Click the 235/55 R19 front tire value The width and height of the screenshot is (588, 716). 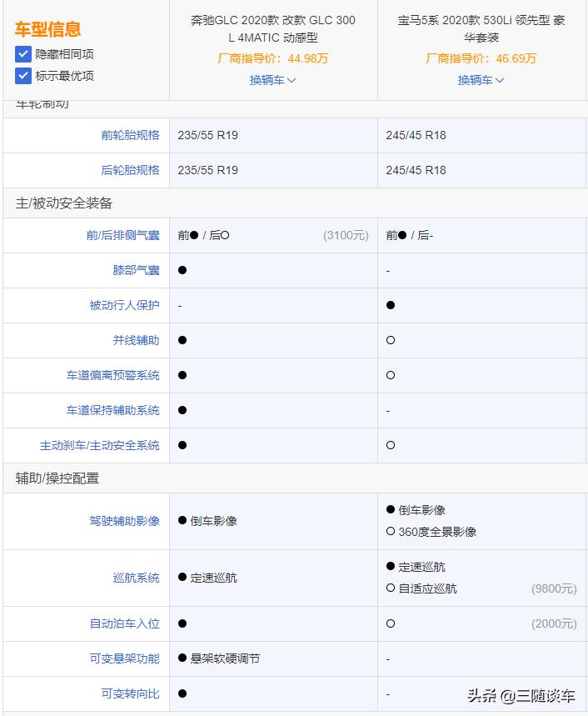coord(207,135)
